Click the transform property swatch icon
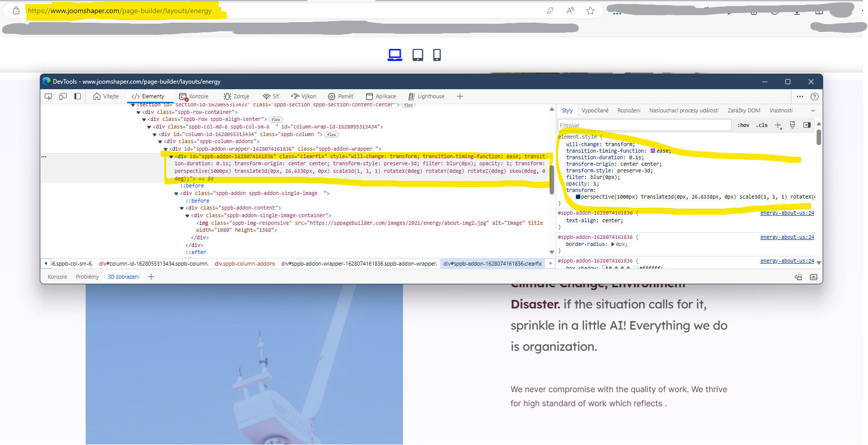This screenshot has width=868, height=445. pos(578,197)
